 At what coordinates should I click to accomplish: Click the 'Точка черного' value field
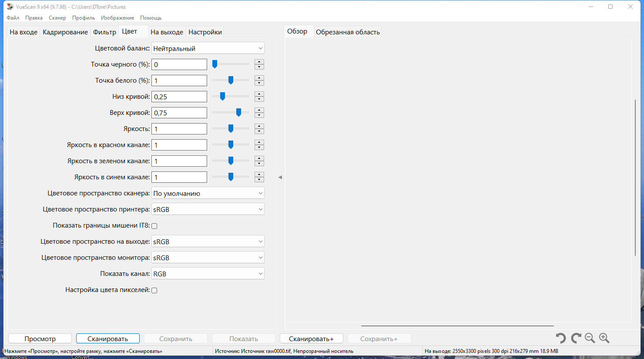[179, 64]
